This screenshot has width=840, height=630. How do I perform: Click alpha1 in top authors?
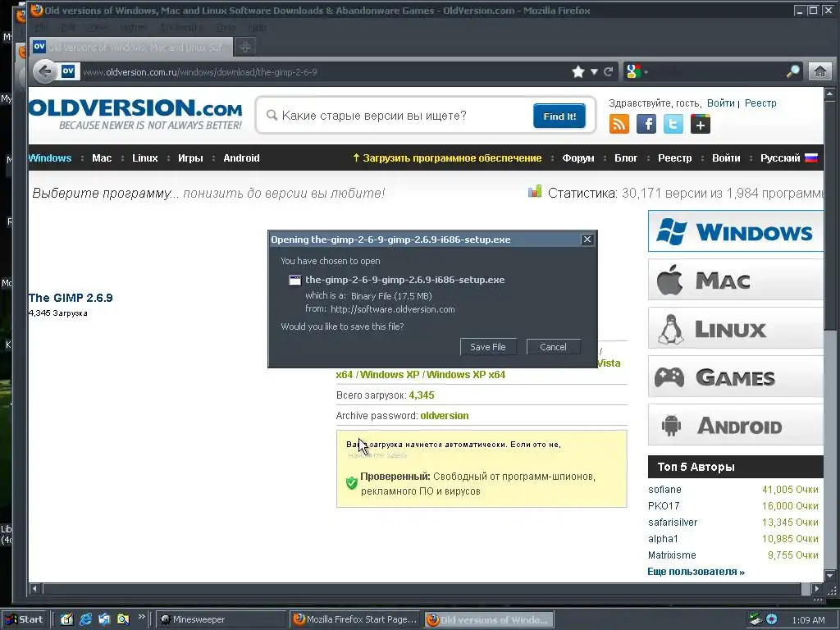pos(663,538)
